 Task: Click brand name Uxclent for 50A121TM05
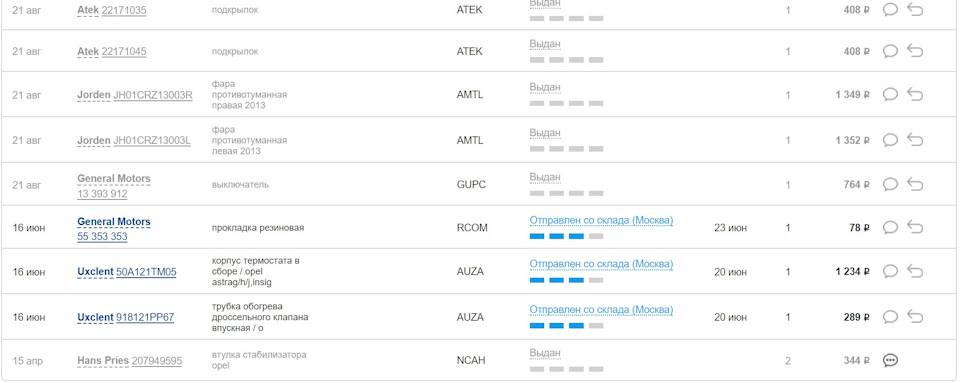[x=96, y=272]
